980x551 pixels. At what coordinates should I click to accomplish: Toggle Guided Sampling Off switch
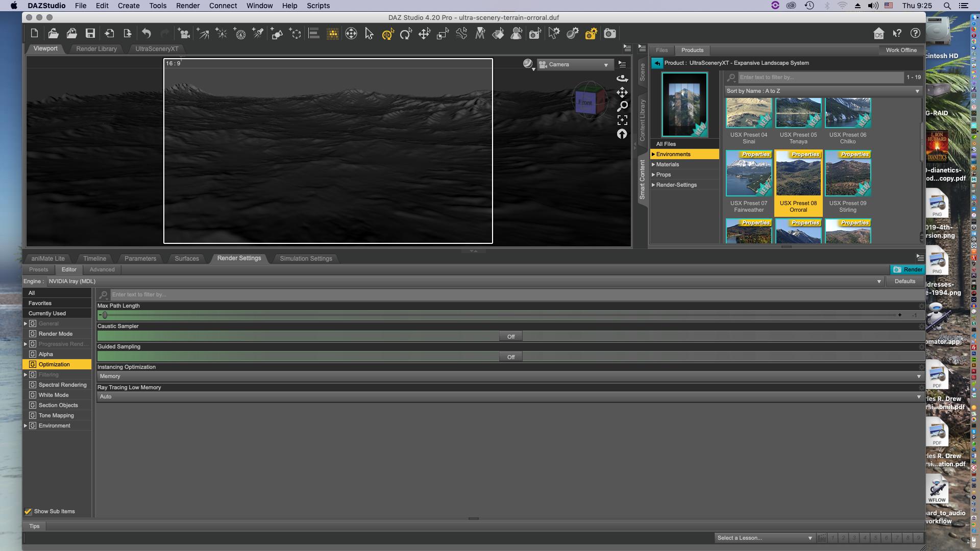coord(511,357)
